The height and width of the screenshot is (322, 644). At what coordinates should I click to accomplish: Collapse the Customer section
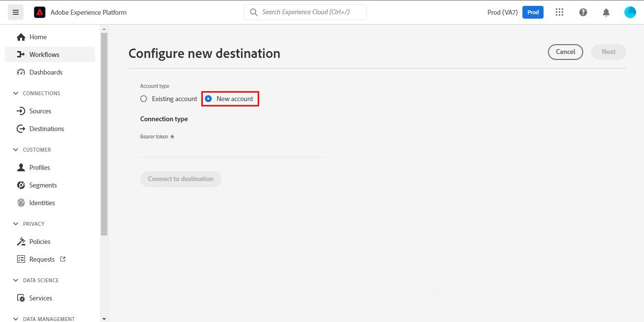tap(15, 150)
